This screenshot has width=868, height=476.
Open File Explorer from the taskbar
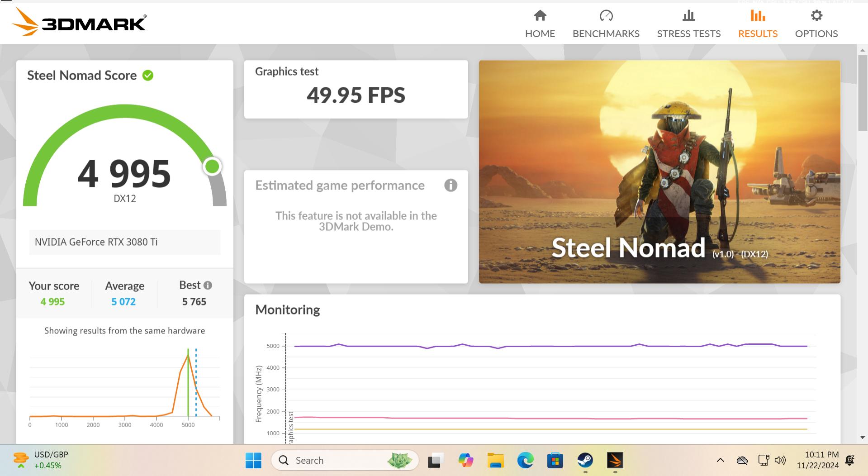(x=496, y=461)
